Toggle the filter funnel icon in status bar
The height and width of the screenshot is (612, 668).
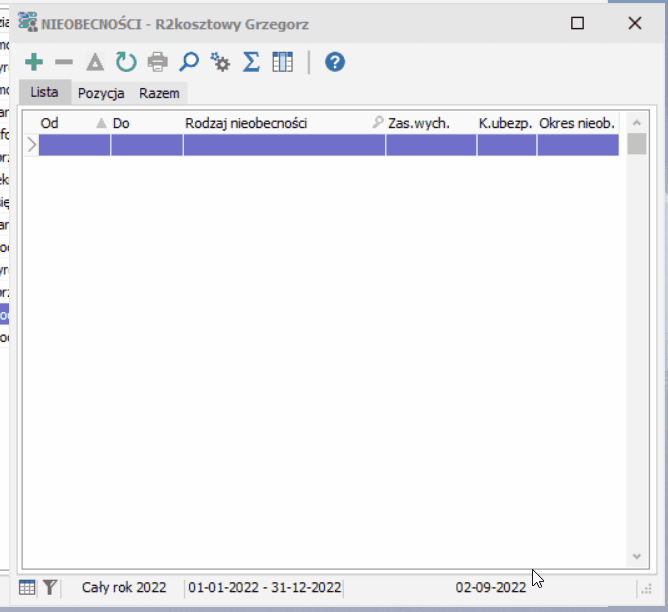pyautogui.click(x=50, y=588)
